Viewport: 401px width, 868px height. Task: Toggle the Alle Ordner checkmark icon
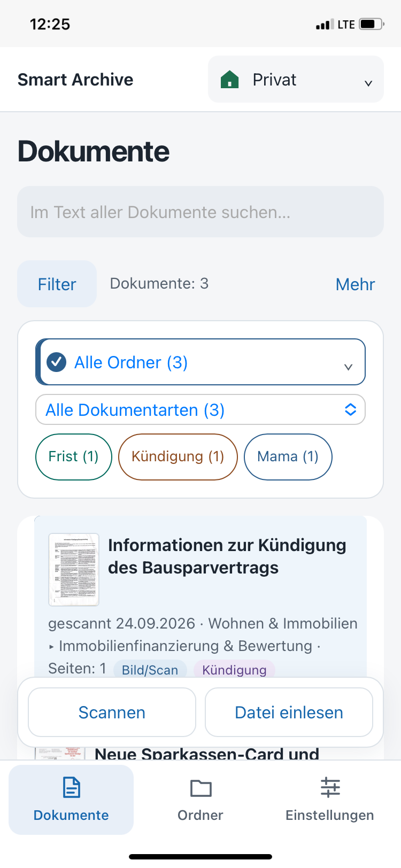pyautogui.click(x=56, y=362)
